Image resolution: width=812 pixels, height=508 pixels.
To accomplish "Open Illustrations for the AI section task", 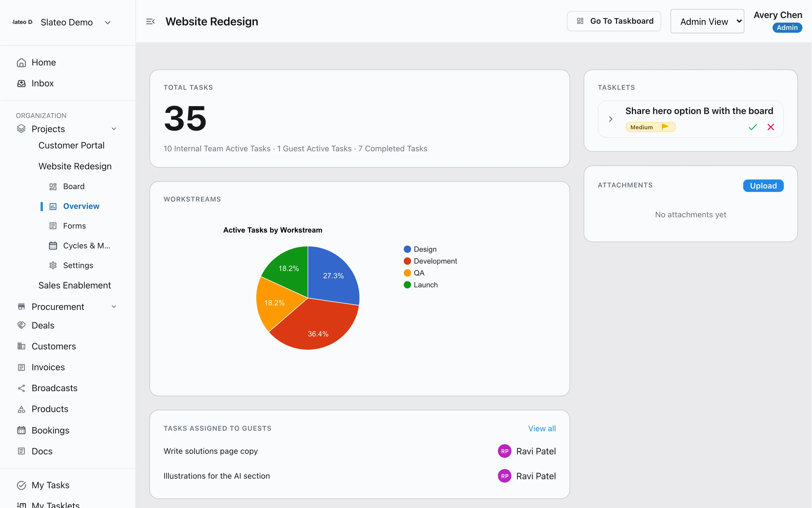I will click(217, 476).
